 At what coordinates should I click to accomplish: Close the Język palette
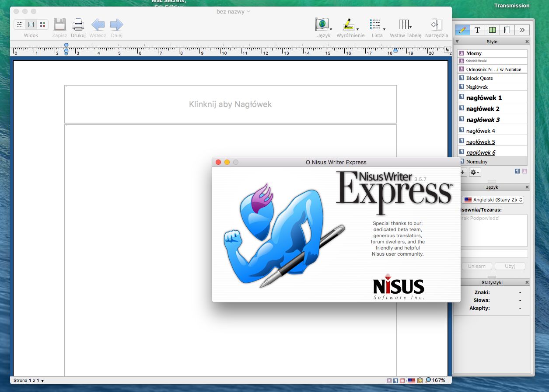pyautogui.click(x=527, y=187)
